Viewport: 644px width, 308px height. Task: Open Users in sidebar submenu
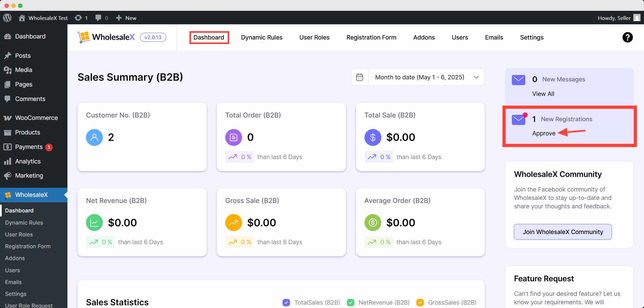pos(12,270)
